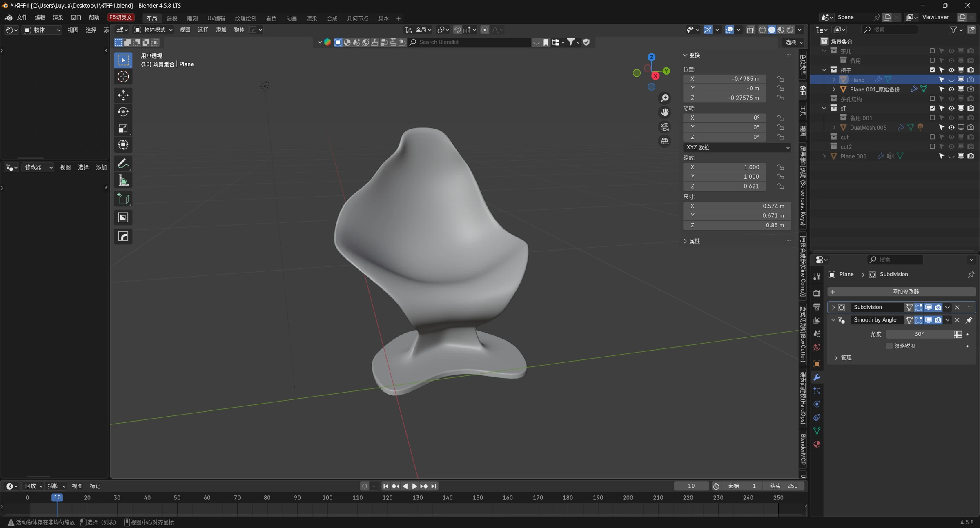Click the scale Z 0.621 field
This screenshot has width=980, height=528.
724,186
